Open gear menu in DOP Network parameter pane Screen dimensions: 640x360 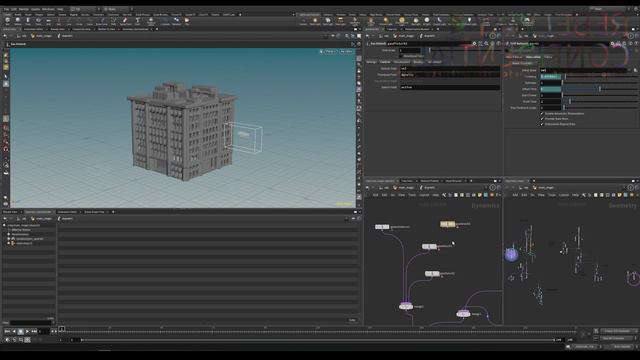pyautogui.click(x=612, y=43)
